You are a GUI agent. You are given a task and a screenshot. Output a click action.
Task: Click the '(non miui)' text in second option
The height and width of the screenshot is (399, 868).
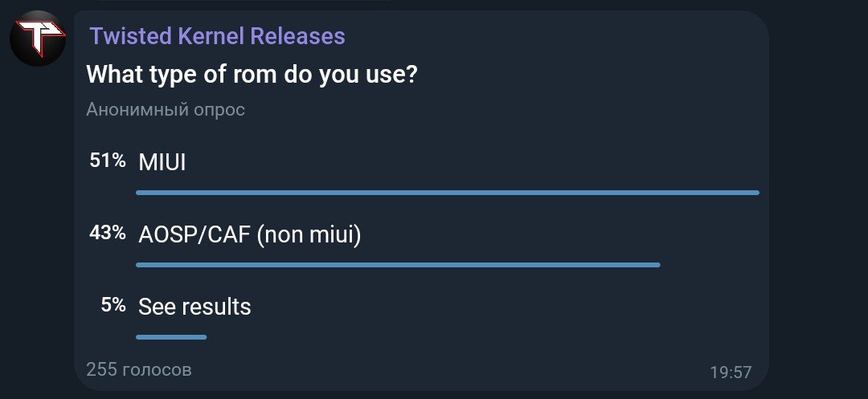pos(309,236)
